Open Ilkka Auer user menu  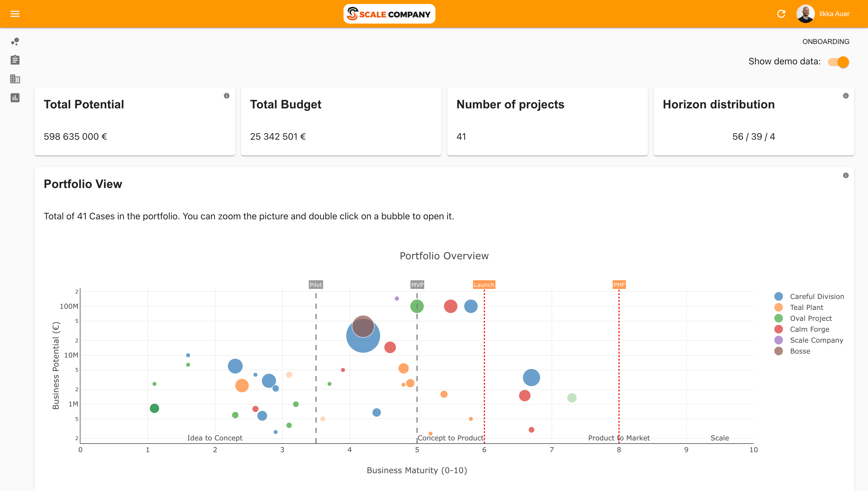pos(834,14)
